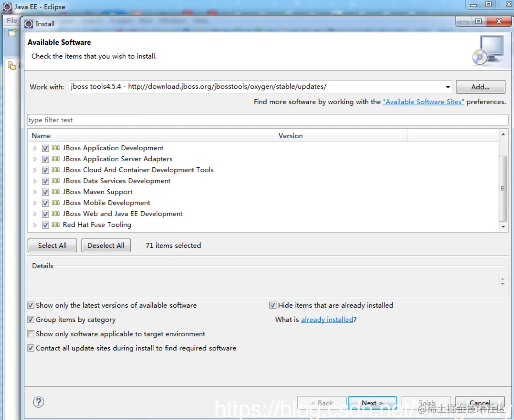This screenshot has width=514, height=420.
Task: Expand JBoss Maven Support node
Action: click(35, 192)
